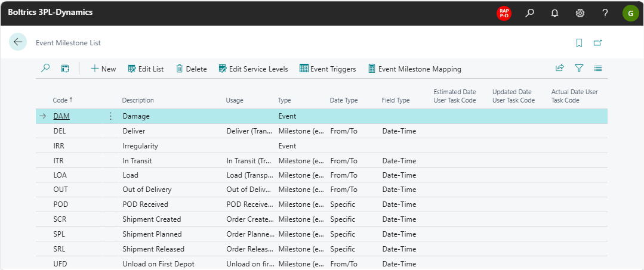This screenshot has width=644, height=270.
Task: Click the Description column header
Action: pyautogui.click(x=138, y=100)
